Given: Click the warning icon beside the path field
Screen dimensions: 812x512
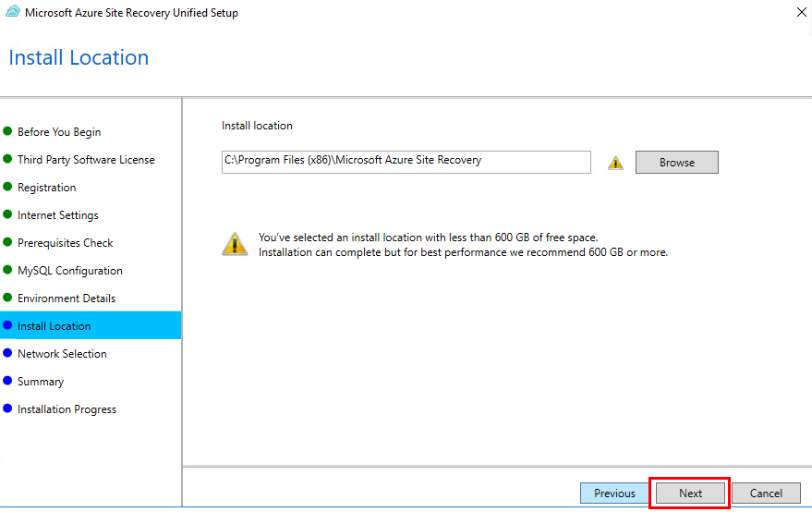Looking at the screenshot, I should point(615,163).
